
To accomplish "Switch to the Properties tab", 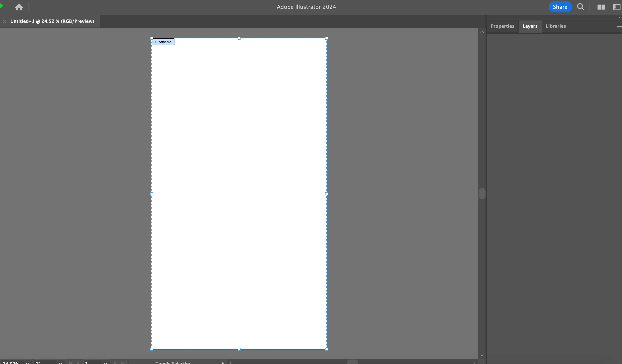I will (502, 26).
